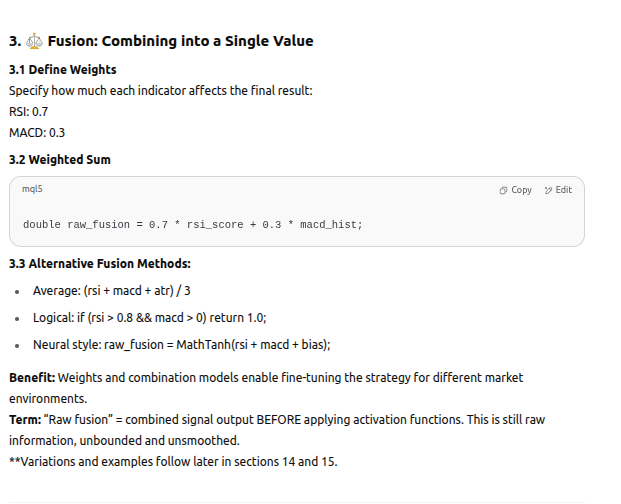Image resolution: width=621 pixels, height=504 pixels.
Task: Click the bold 'Term:' word
Action: pyautogui.click(x=26, y=420)
